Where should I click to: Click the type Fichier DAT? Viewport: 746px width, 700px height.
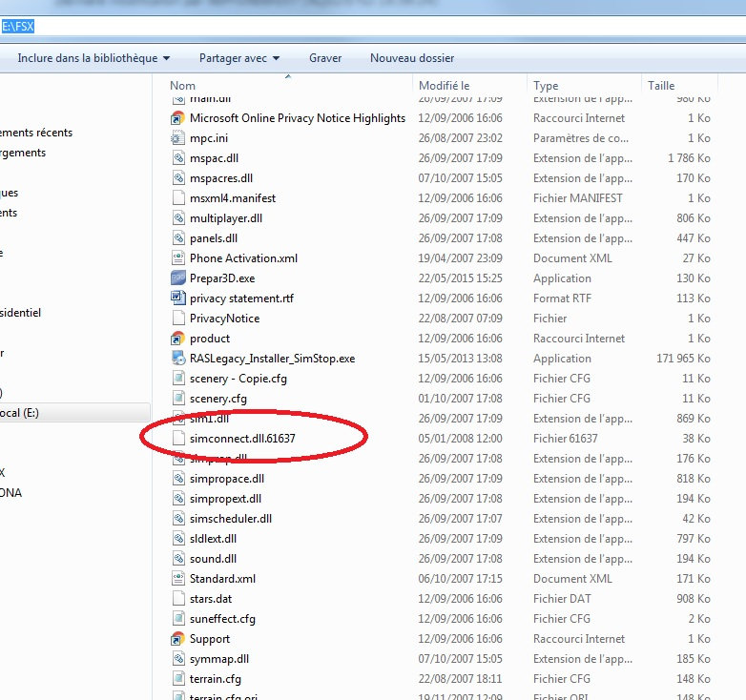tap(562, 599)
